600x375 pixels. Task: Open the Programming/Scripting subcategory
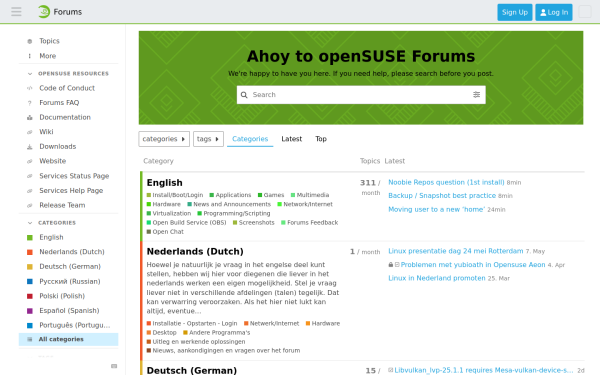click(234, 214)
